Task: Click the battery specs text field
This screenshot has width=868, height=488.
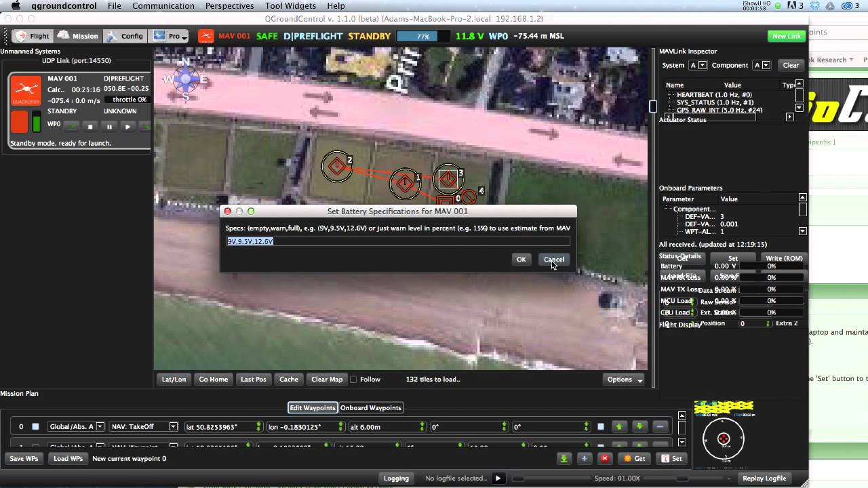Action: point(398,241)
